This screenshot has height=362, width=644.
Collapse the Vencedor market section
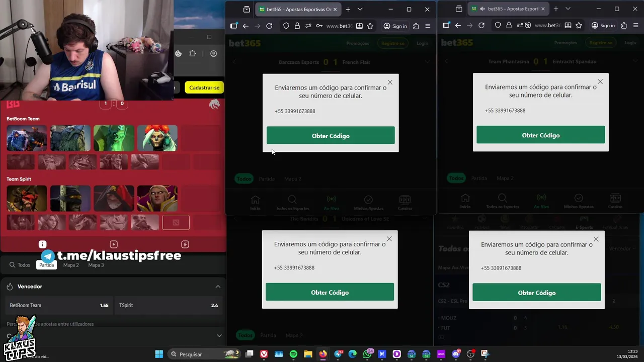pyautogui.click(x=218, y=287)
